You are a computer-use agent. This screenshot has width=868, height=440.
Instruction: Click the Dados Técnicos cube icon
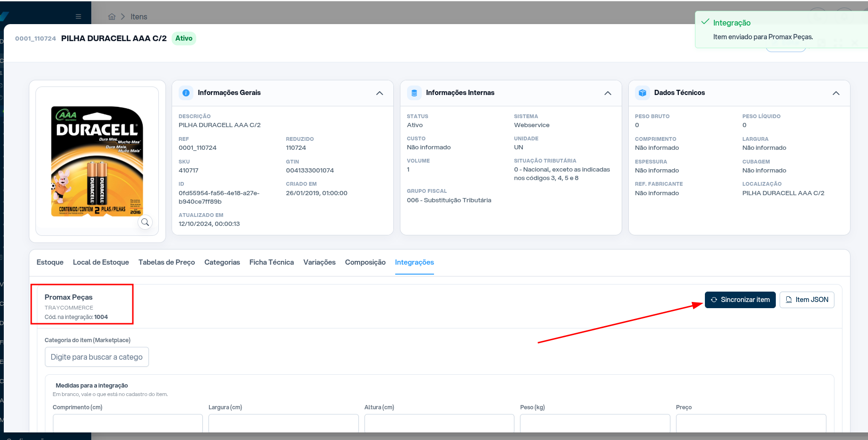pos(642,93)
